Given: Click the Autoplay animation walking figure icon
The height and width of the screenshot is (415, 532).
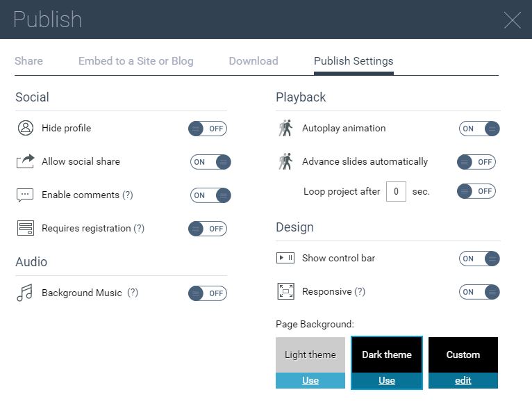Looking at the screenshot, I should (285, 128).
